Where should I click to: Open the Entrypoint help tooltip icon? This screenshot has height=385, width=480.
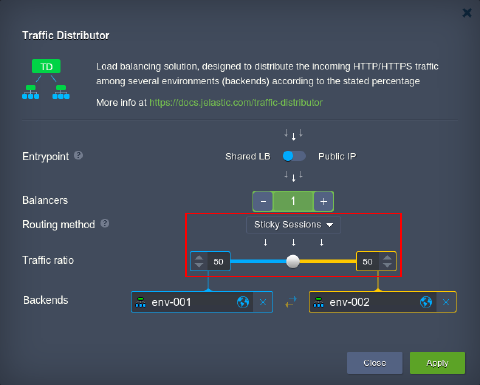(x=78, y=155)
